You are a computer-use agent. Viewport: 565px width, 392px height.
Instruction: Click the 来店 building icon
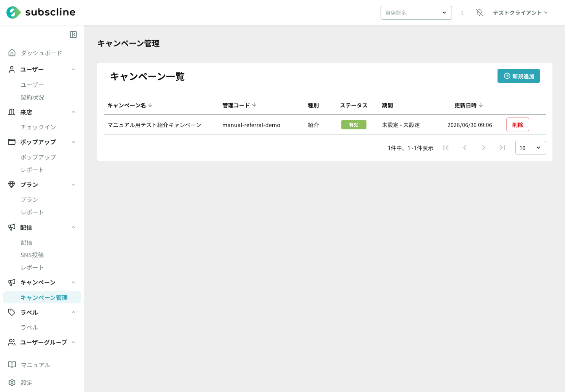click(12, 112)
